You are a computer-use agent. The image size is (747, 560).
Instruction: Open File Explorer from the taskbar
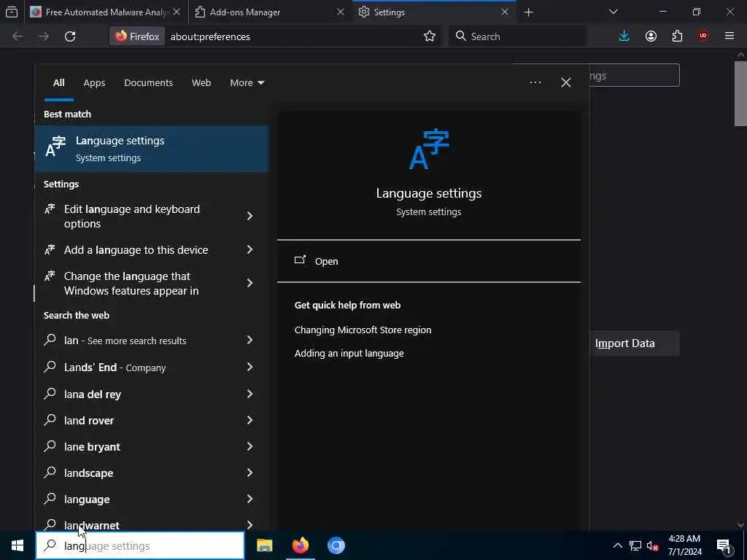pyautogui.click(x=264, y=545)
